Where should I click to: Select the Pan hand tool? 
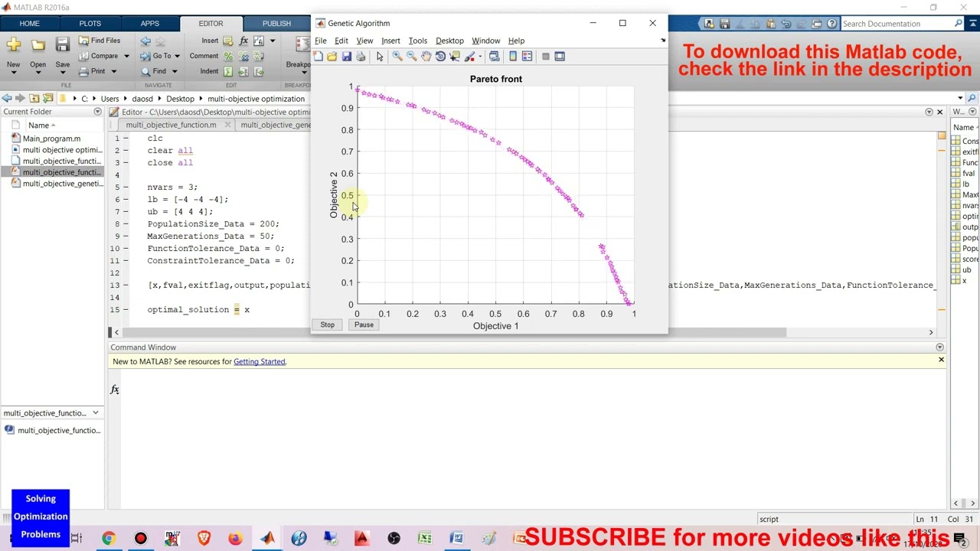point(426,56)
